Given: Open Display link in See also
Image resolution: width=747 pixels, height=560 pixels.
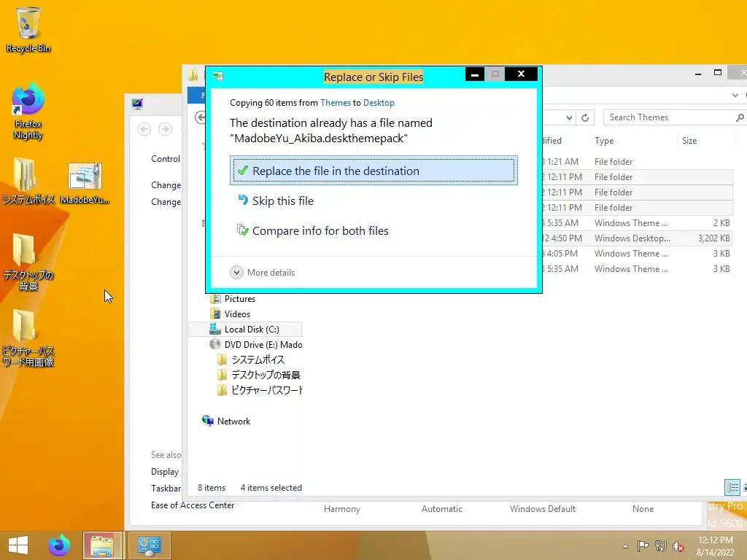Looking at the screenshot, I should coord(165,472).
